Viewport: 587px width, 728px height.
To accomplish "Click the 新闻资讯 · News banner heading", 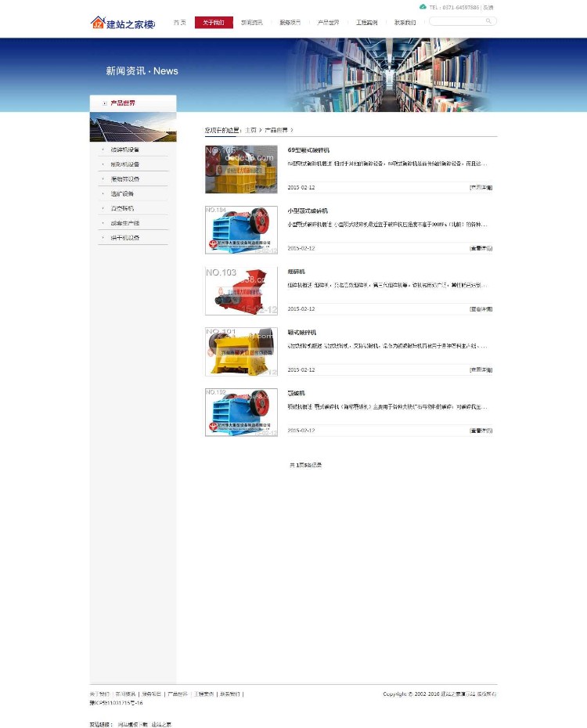I will pyautogui.click(x=142, y=71).
